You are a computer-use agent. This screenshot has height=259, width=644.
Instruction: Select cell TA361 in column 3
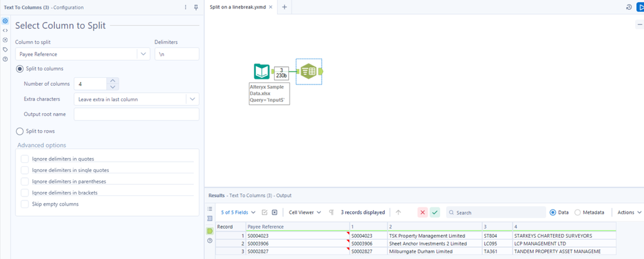click(498, 252)
